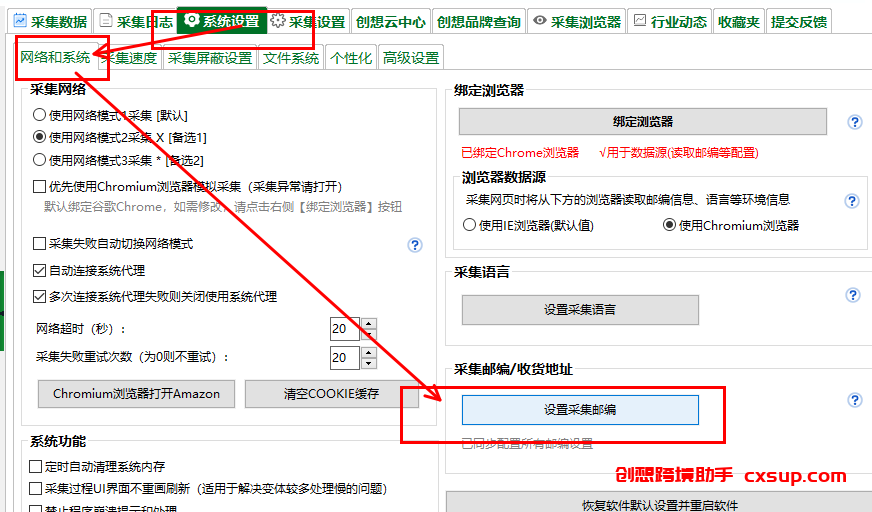Click into 网络超时 number field
The width and height of the screenshot is (872, 512).
tap(345, 329)
